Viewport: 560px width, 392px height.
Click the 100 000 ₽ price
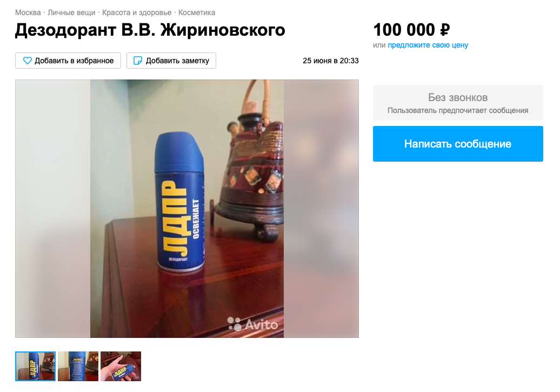tap(411, 30)
